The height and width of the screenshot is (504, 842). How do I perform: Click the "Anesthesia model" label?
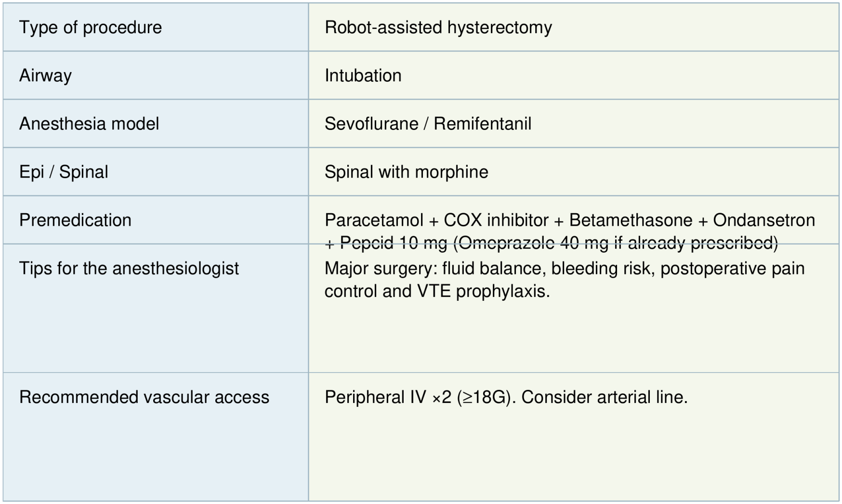pos(89,124)
